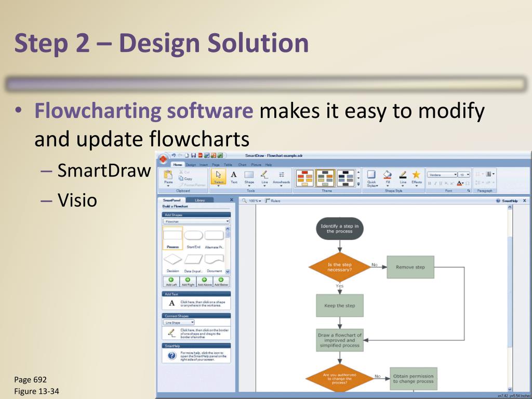
Task: Select the Process shape
Action: pos(172,238)
